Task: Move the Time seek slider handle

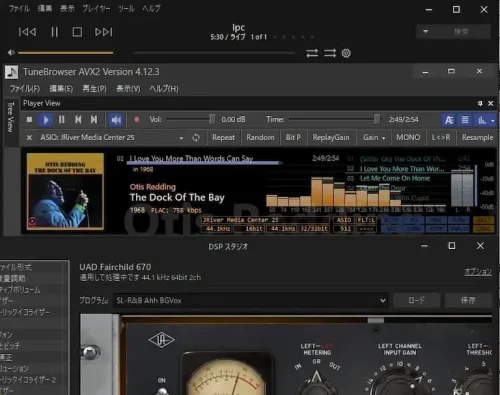Action: pyautogui.click(x=377, y=119)
